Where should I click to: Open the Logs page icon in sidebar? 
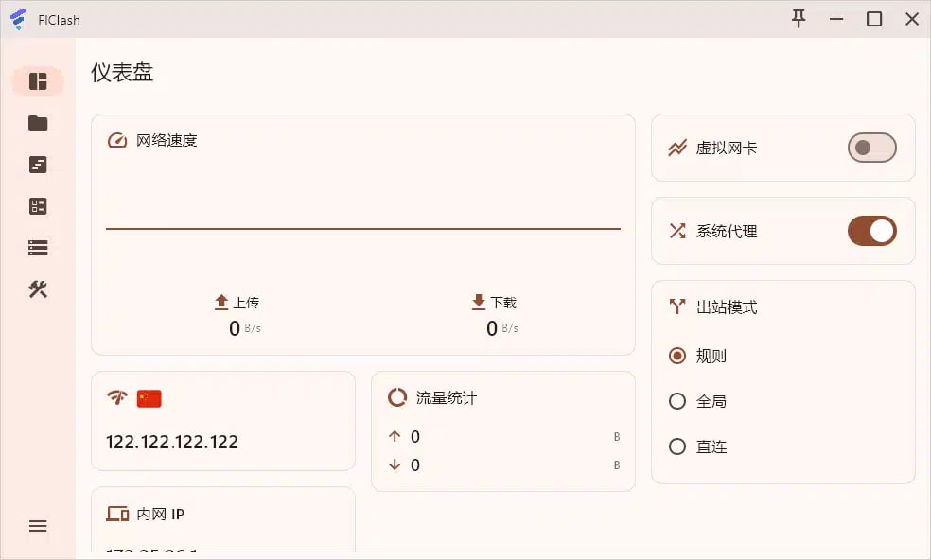pos(38,165)
